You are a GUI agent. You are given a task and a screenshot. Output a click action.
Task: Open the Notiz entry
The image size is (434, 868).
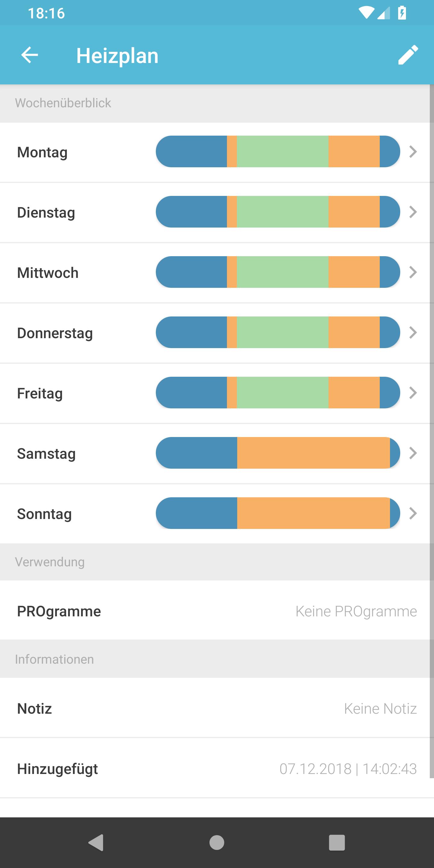(217, 708)
